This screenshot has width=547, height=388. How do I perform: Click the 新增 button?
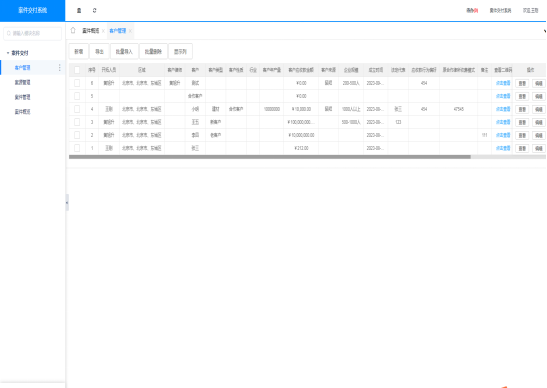pyautogui.click(x=78, y=51)
